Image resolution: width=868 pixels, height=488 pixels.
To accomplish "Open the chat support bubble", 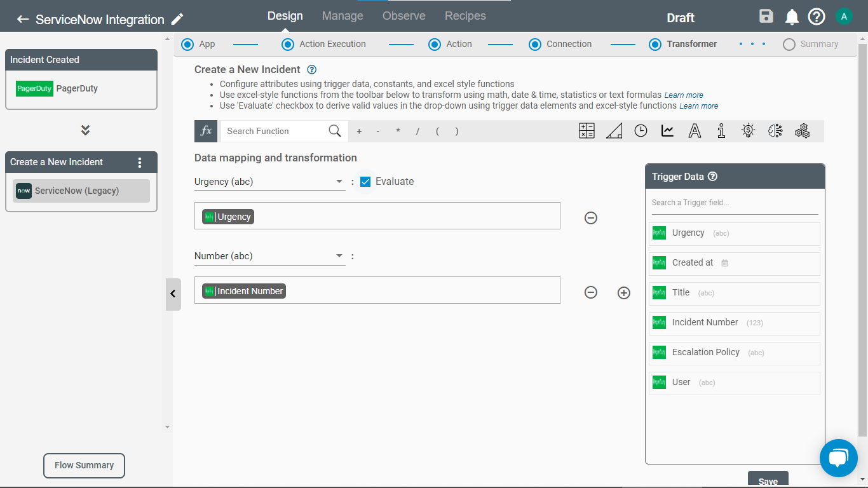I will pos(839,457).
